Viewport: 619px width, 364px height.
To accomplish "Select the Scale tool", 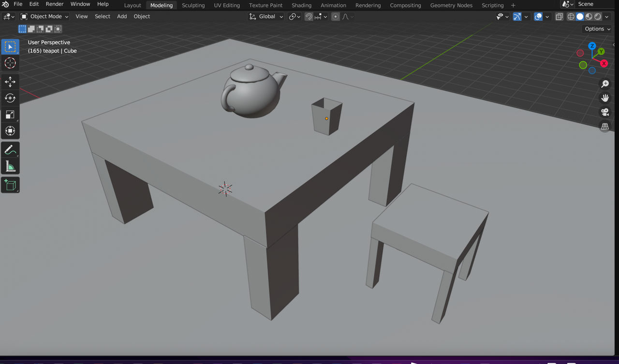I will click(10, 115).
